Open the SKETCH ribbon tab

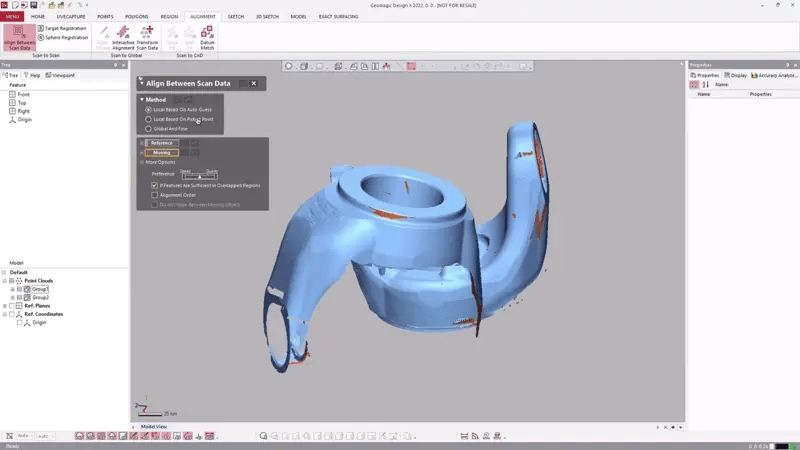pos(236,17)
